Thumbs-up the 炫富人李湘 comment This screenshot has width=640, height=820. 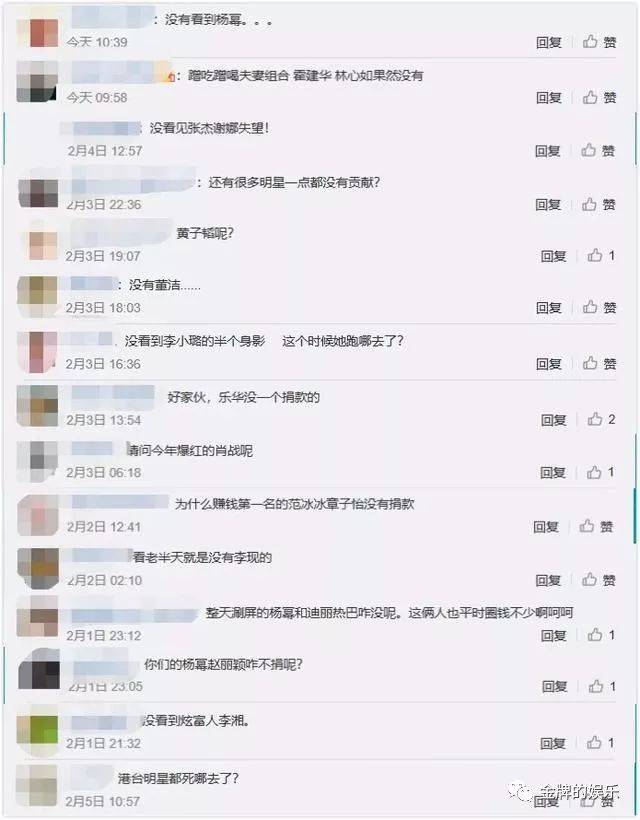point(600,743)
